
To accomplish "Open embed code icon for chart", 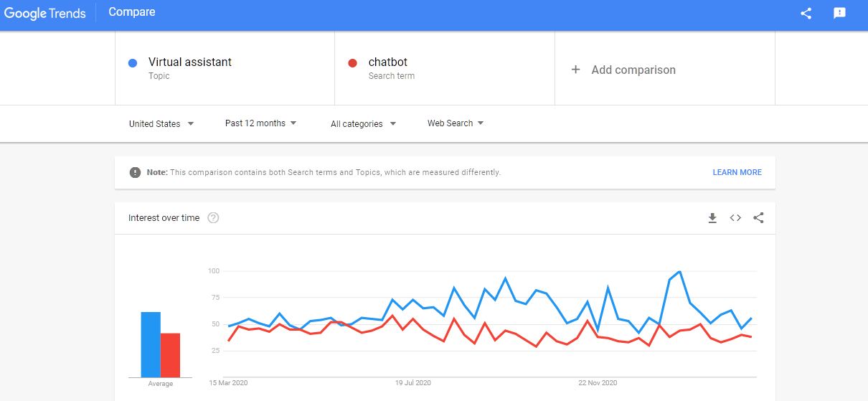I will click(x=735, y=218).
